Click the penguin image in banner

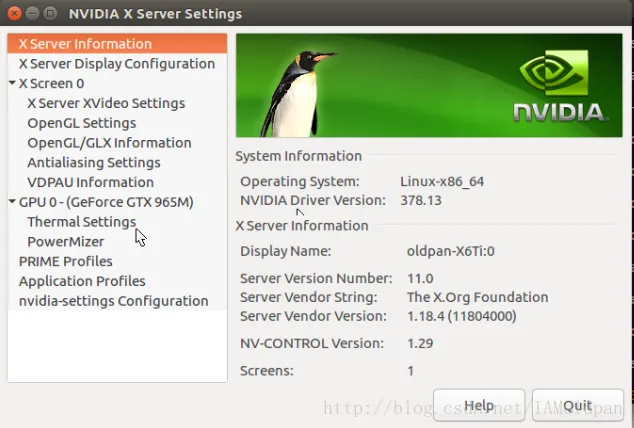click(297, 94)
